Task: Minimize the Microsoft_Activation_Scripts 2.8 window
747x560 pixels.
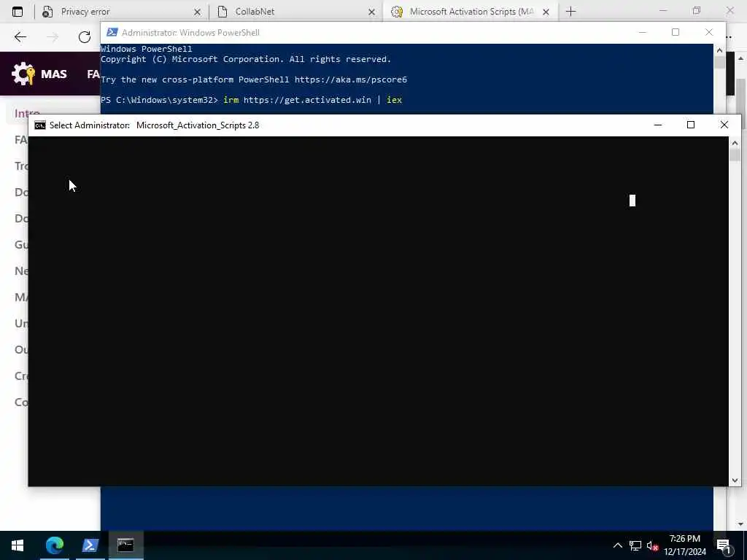Action: (658, 125)
